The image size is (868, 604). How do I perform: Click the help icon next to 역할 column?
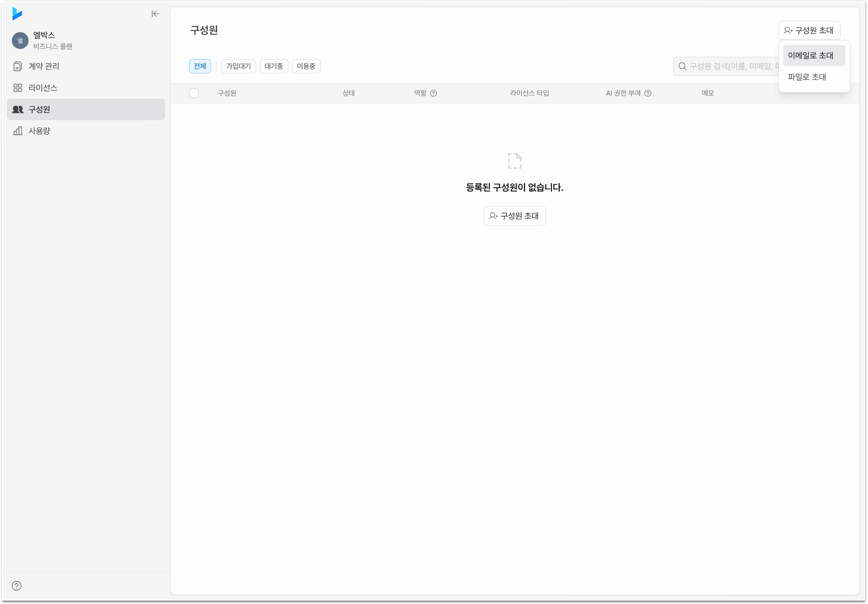(434, 93)
